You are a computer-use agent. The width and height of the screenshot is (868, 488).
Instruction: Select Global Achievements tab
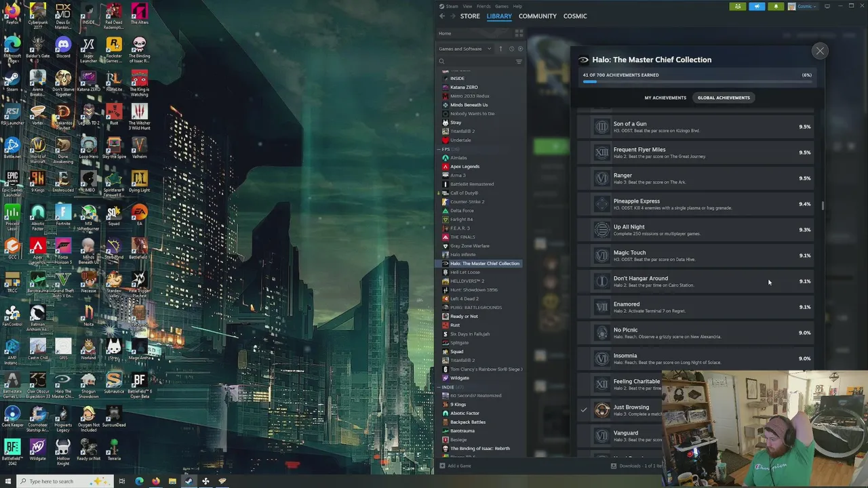[x=724, y=98]
